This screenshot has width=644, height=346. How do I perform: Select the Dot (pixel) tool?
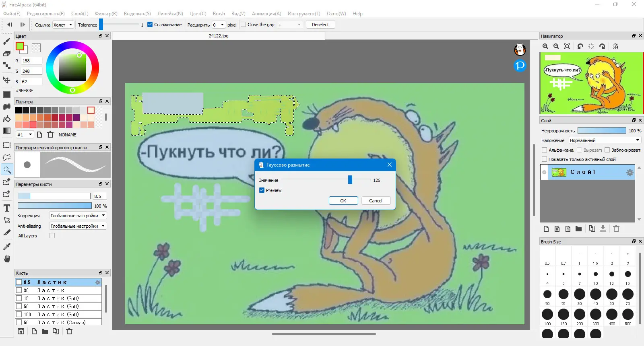click(7, 66)
